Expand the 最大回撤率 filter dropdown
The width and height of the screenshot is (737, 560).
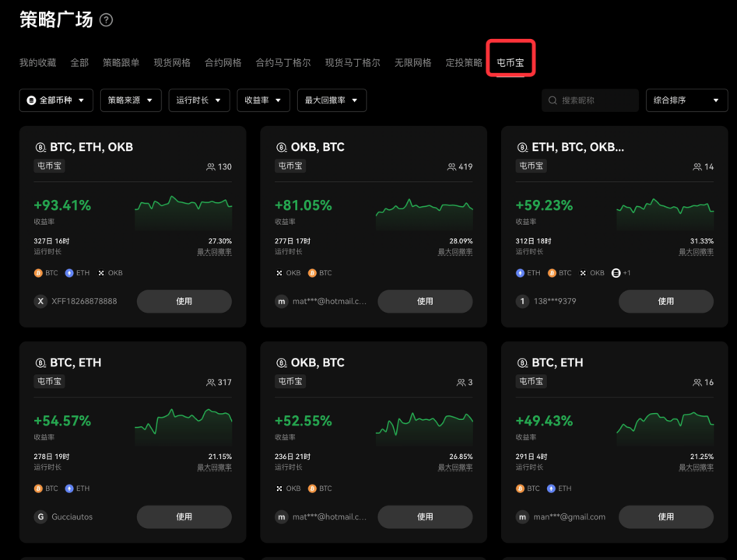(x=331, y=100)
